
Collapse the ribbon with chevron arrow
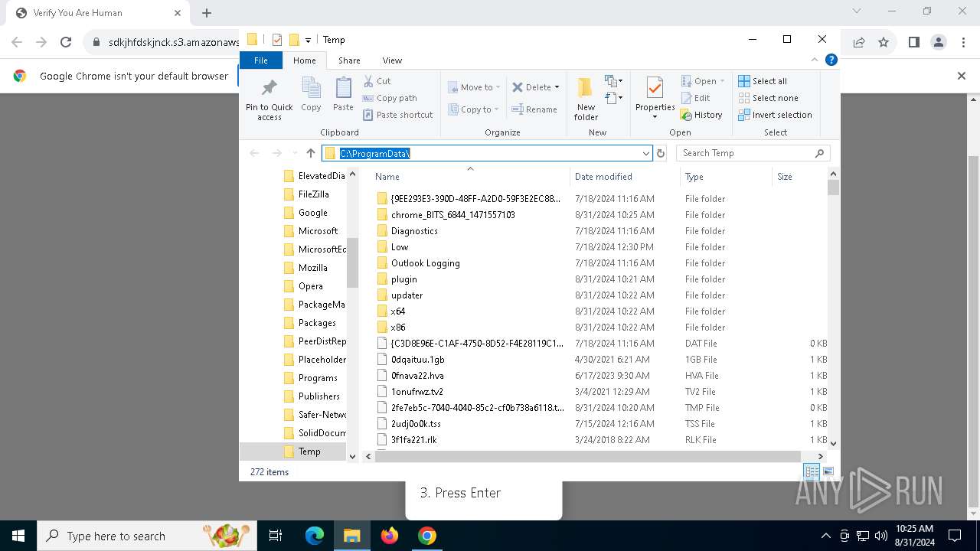815,60
